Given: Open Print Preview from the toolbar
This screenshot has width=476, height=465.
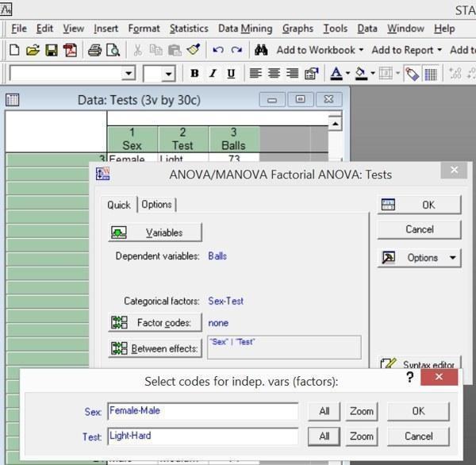Looking at the screenshot, I should 113,50.
